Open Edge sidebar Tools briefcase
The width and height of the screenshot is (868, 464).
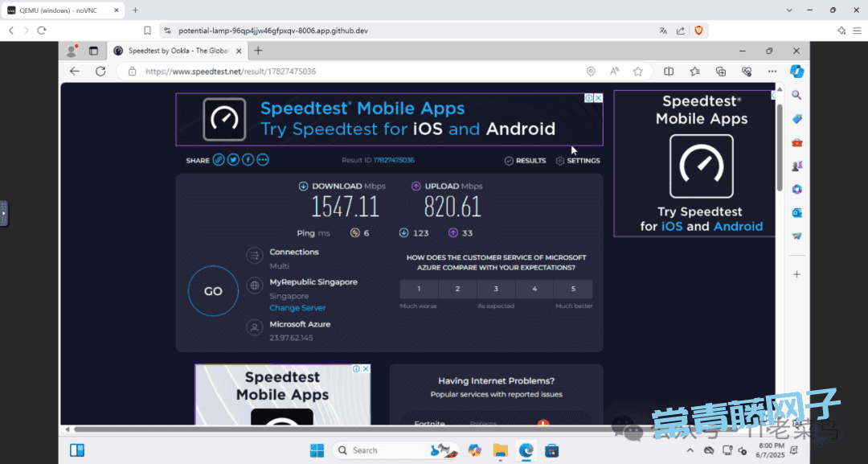click(x=796, y=143)
